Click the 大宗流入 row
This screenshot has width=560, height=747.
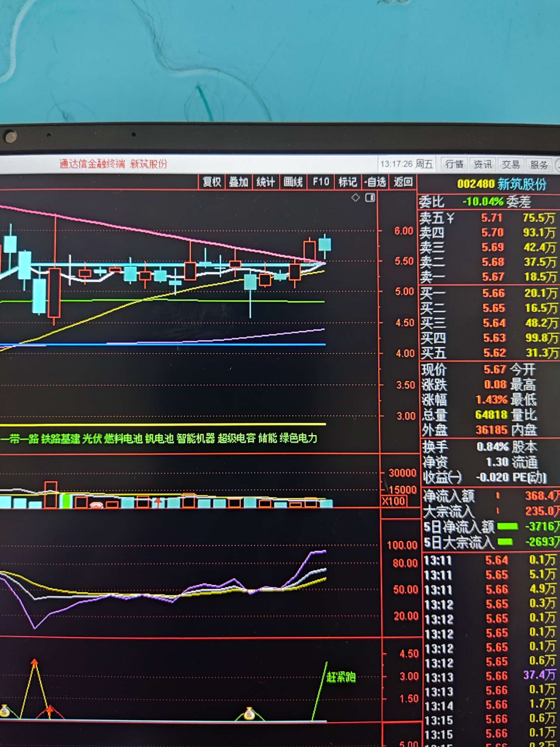click(x=491, y=511)
